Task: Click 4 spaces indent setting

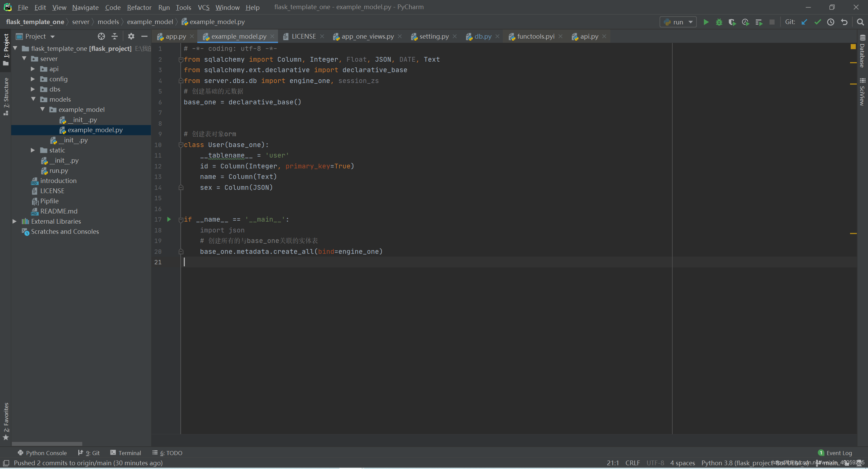Action: click(x=682, y=463)
